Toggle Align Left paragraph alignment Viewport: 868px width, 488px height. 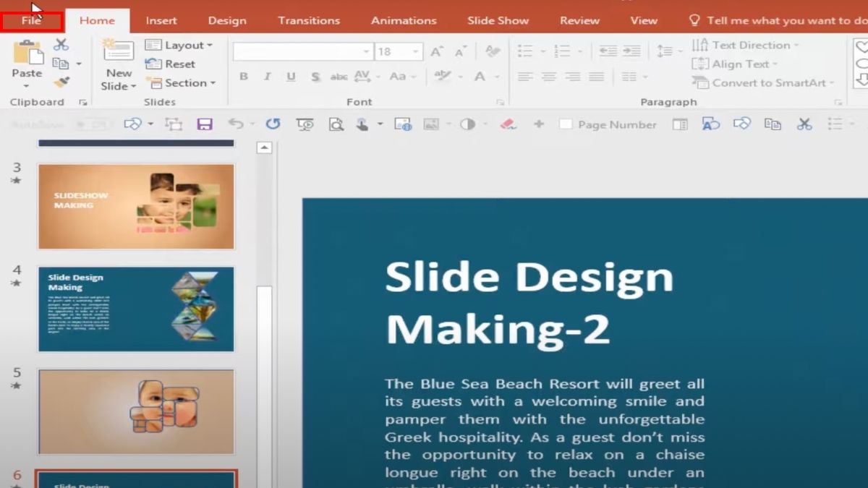click(525, 77)
